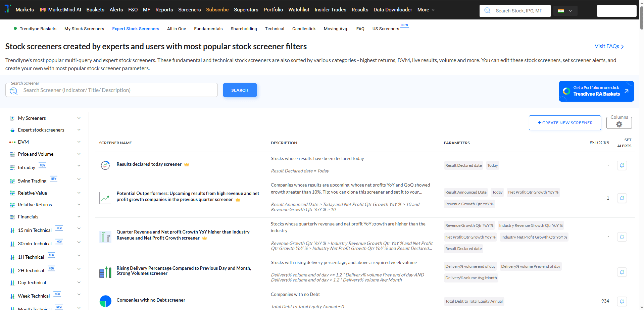Focus the Search Screener input field
The width and height of the screenshot is (644, 310).
coord(117,90)
